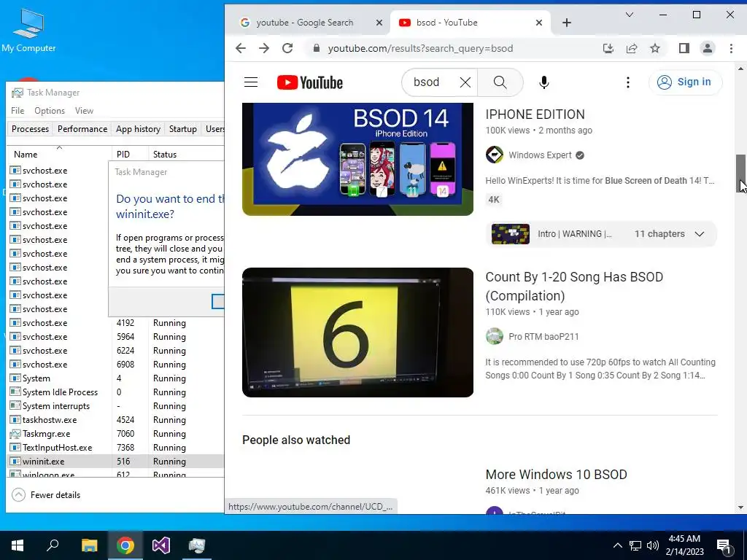Viewport: 747px width, 560px height.
Task: Sort by the PID column header
Action: (130, 154)
